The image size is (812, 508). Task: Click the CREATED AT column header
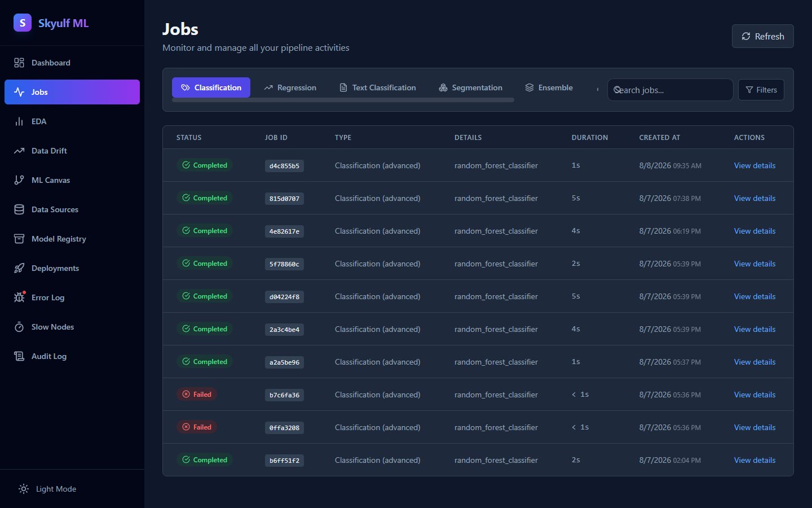pyautogui.click(x=660, y=138)
